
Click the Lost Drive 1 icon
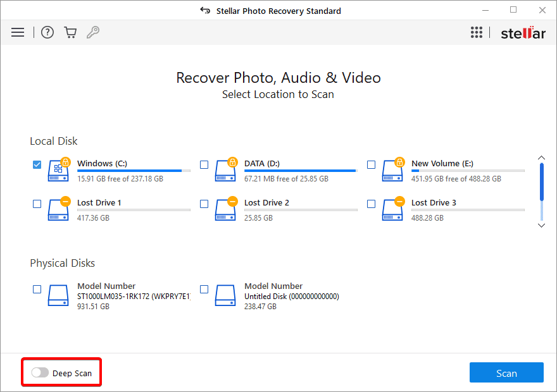coord(59,209)
